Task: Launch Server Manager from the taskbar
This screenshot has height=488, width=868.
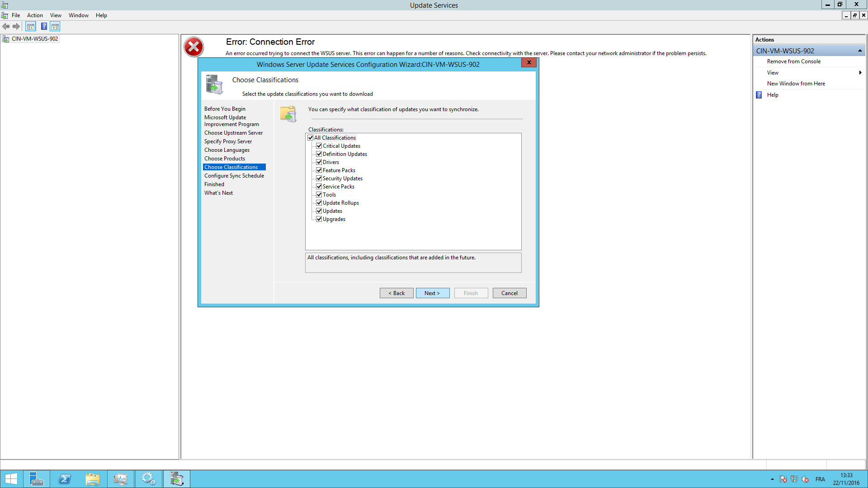Action: point(36,479)
